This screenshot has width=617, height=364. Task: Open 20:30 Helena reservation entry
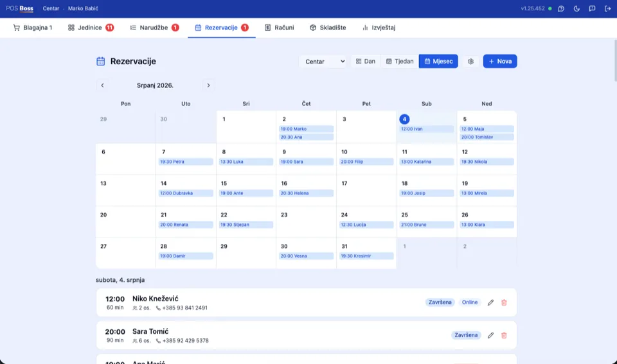click(306, 193)
